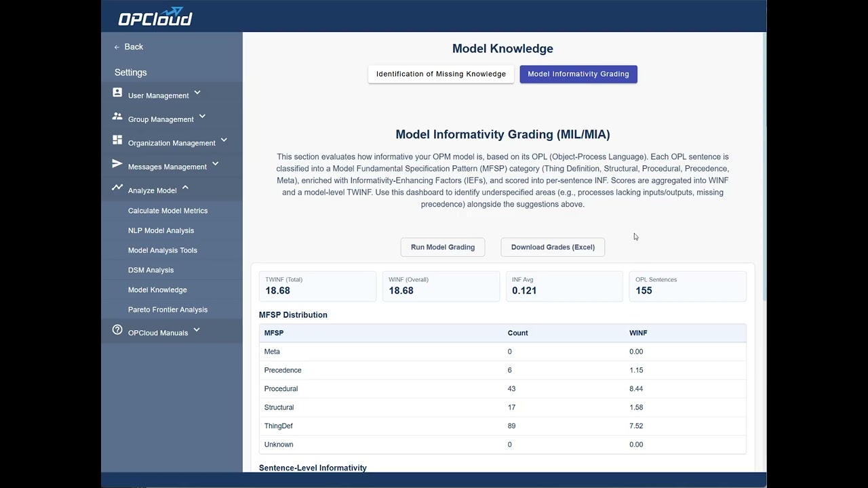The height and width of the screenshot is (488, 868).
Task: Collapse the Analyze Model section chevron
Action: [x=185, y=188]
